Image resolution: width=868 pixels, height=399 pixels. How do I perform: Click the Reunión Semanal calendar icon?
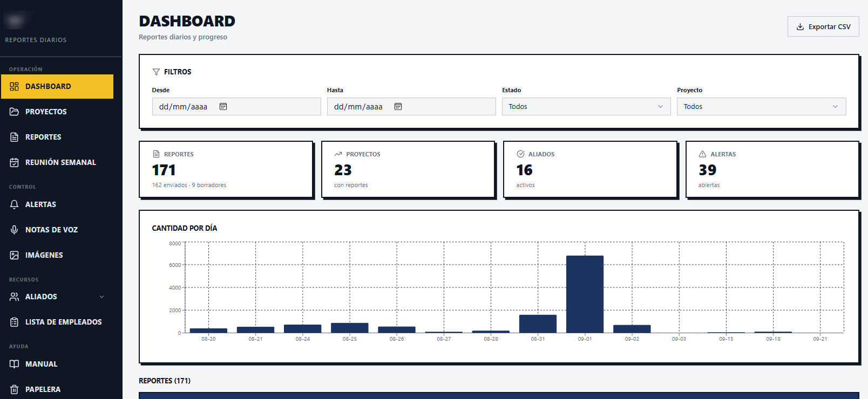(15, 162)
